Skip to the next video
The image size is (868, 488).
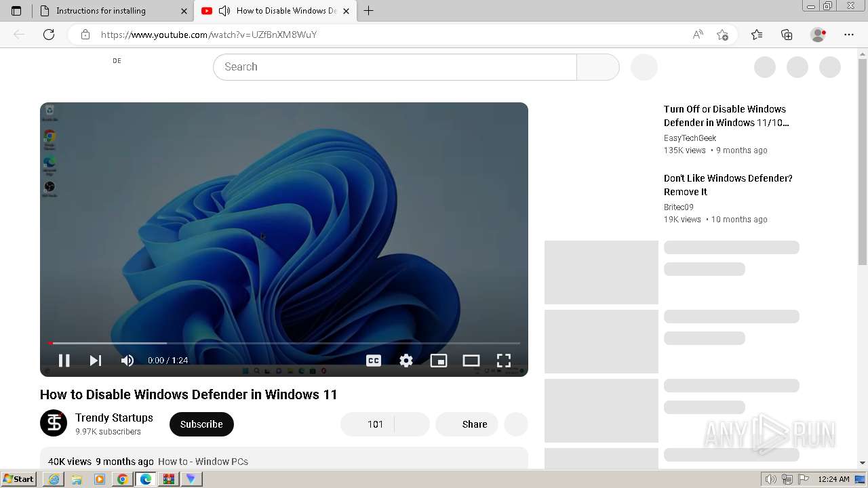96,361
